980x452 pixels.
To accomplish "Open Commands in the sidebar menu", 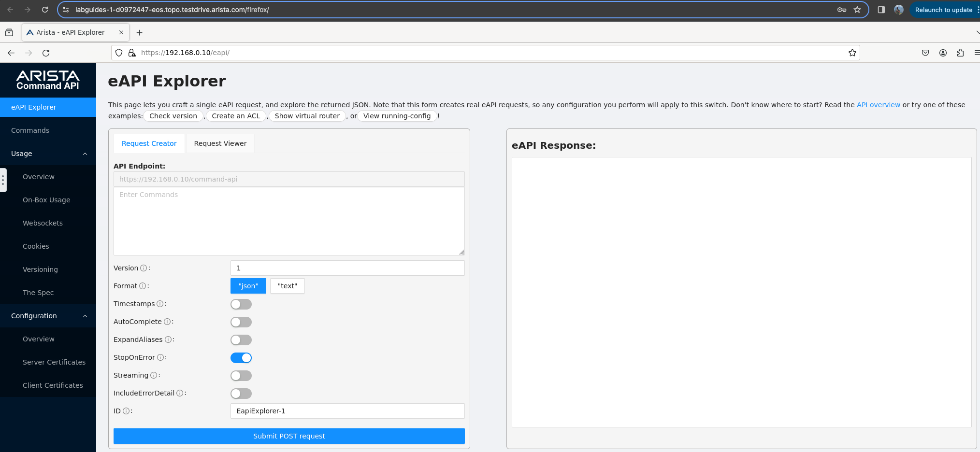I will coord(30,130).
